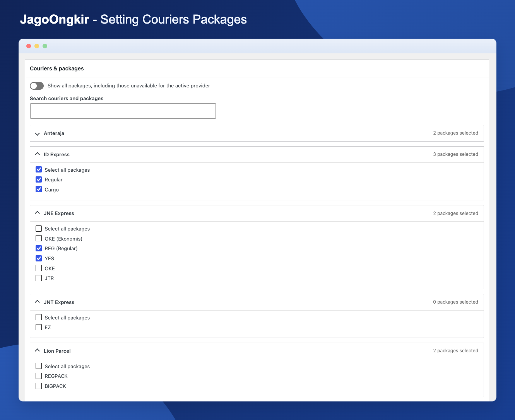Toggle Show all packages switch
The height and width of the screenshot is (420, 515).
[x=37, y=85]
